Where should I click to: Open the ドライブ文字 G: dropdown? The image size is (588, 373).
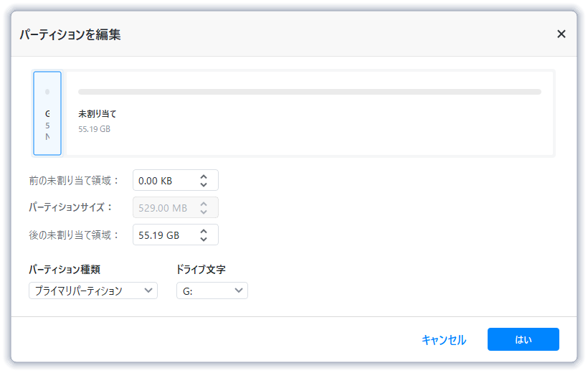coord(212,291)
